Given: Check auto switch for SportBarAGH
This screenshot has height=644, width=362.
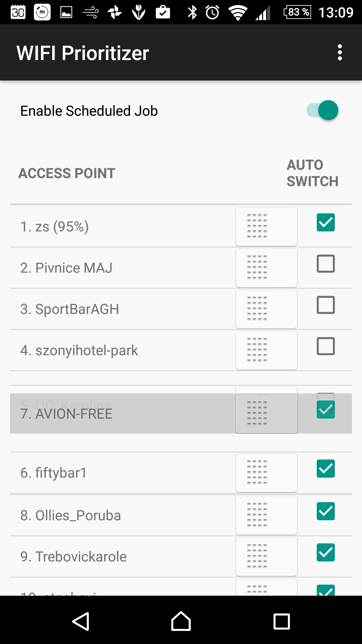Looking at the screenshot, I should point(325,305).
